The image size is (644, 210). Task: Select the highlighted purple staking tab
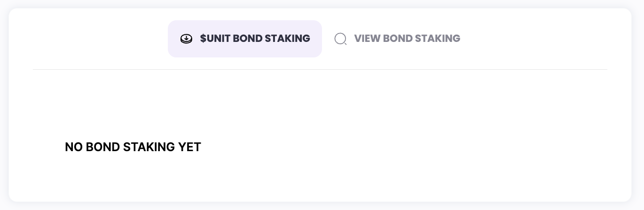244,39
